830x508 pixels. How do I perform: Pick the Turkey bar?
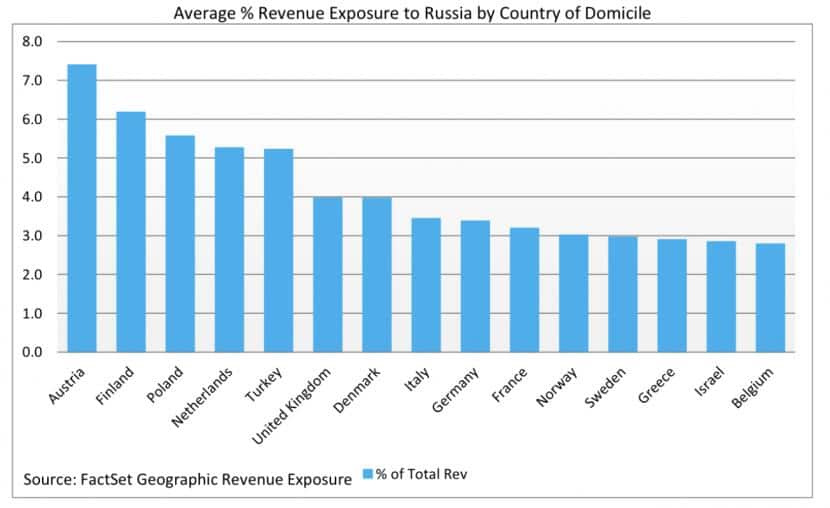(278, 251)
